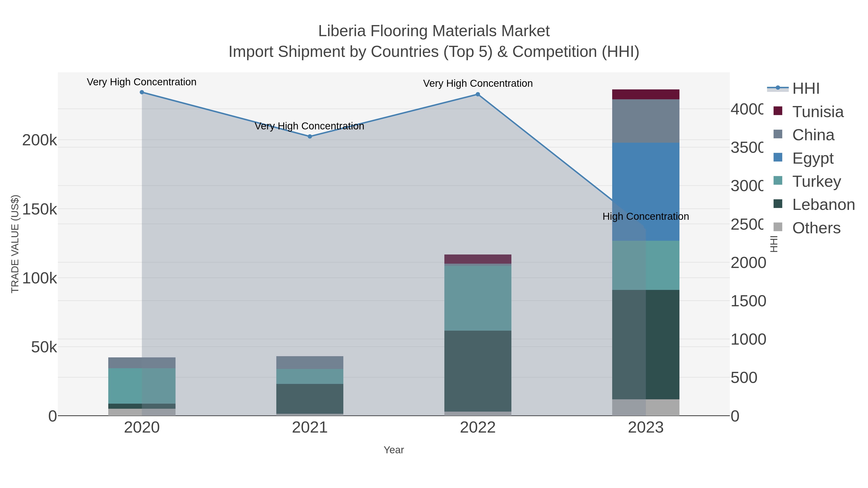
Task: Click the Tunisia segment atop the 2022 bar
Action: pyautogui.click(x=478, y=259)
